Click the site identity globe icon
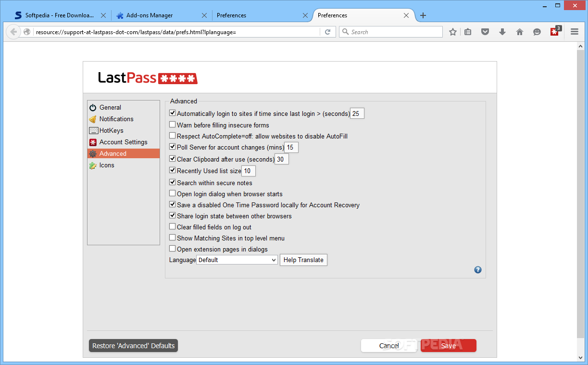Screen dimensions: 588x365 (27, 32)
